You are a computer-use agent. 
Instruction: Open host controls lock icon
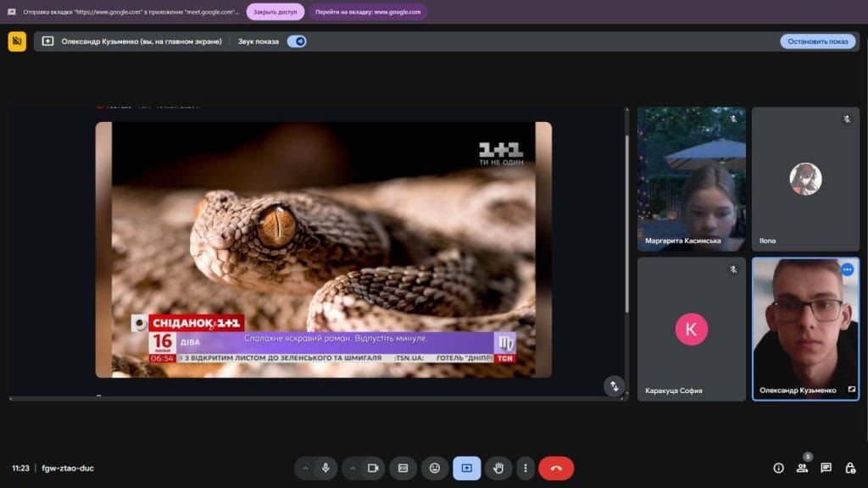[x=850, y=468]
